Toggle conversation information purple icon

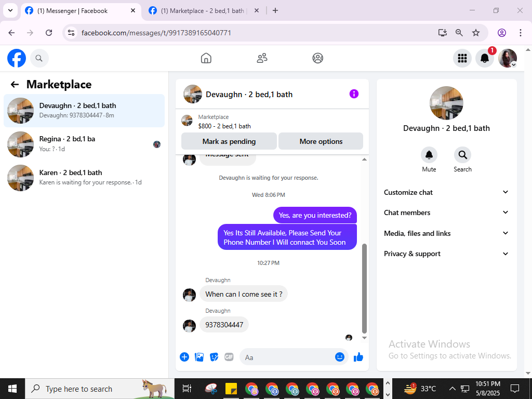pos(354,94)
